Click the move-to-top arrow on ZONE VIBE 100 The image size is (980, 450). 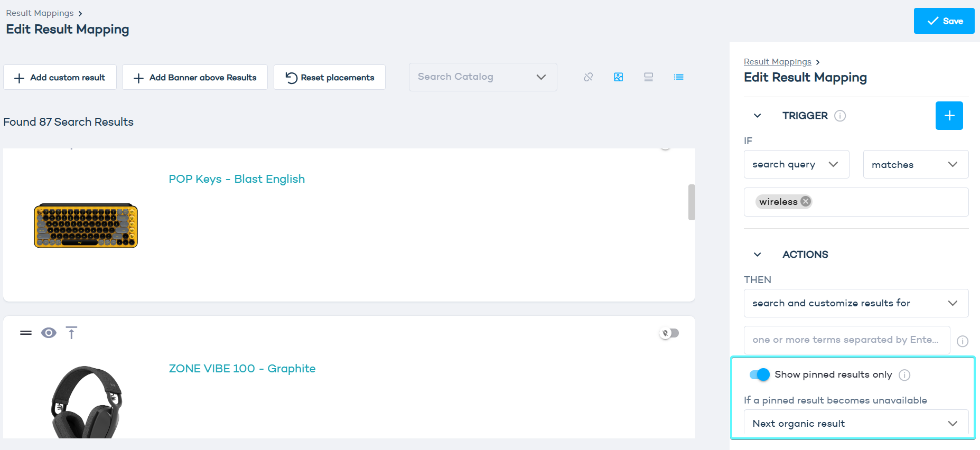[71, 333]
